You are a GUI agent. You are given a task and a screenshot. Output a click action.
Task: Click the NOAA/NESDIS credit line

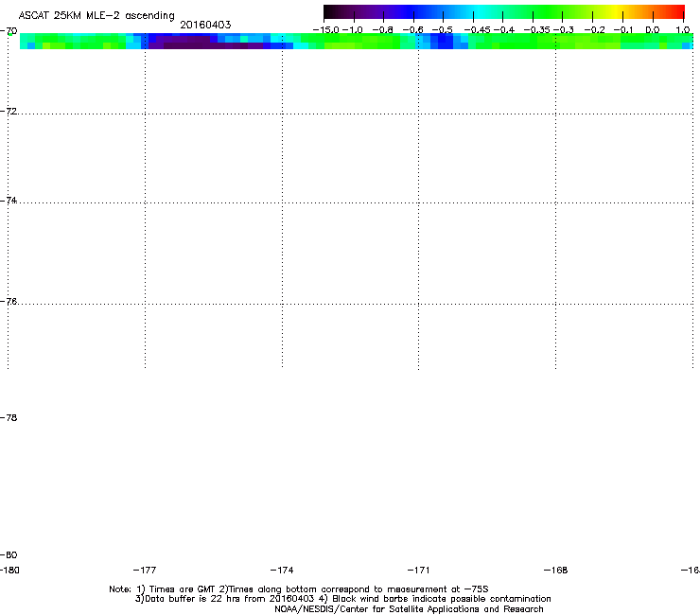(x=409, y=609)
